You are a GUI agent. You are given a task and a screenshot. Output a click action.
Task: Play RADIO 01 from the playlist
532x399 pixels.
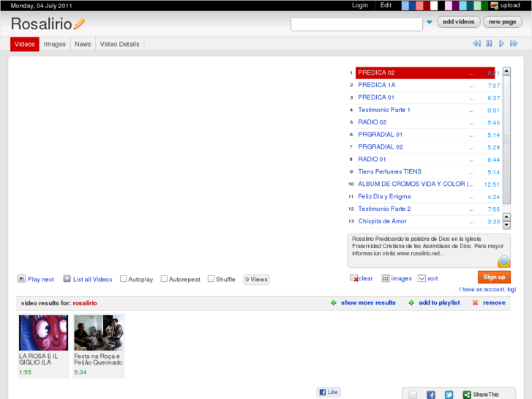[x=372, y=160]
